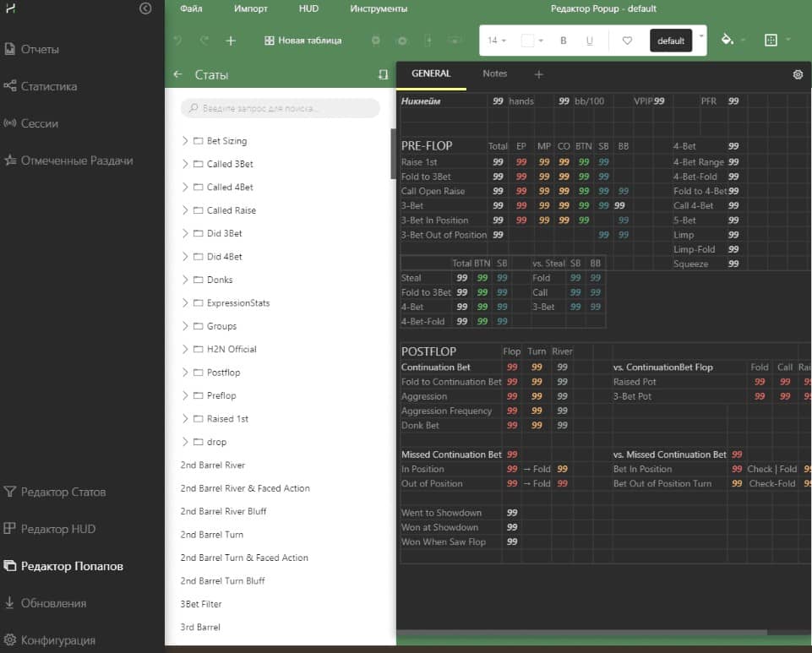Expand the Postflop folder in the stats list
The image size is (812, 653).
[185, 373]
